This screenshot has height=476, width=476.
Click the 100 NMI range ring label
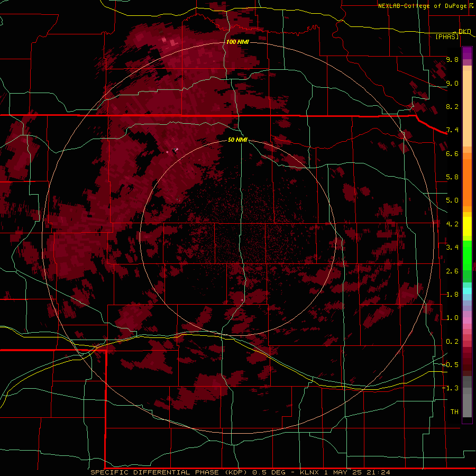[x=237, y=42]
